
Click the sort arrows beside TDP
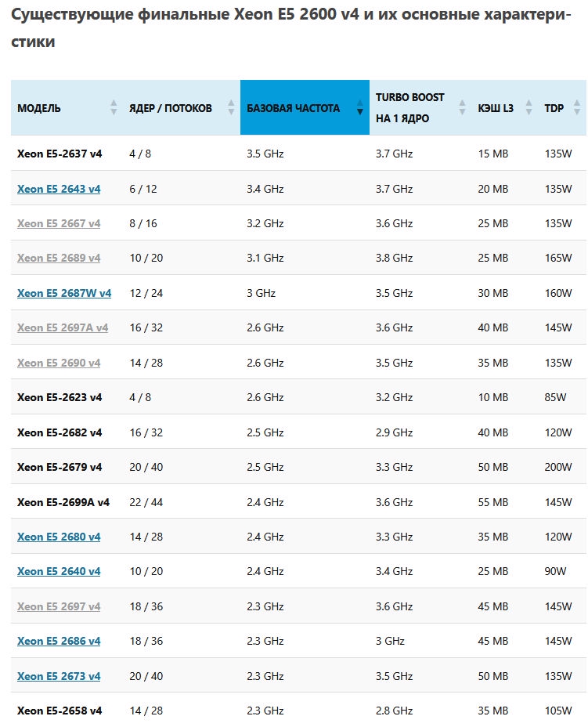click(x=576, y=108)
